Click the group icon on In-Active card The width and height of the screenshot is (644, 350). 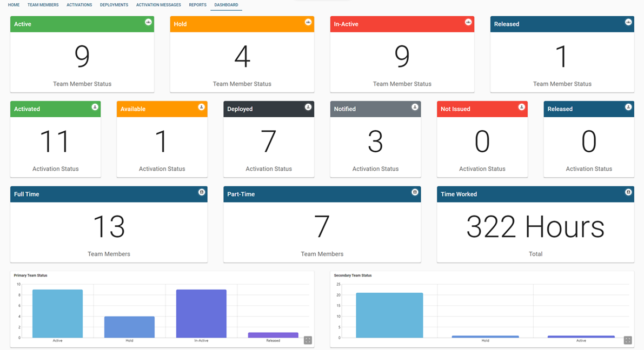[x=468, y=22]
